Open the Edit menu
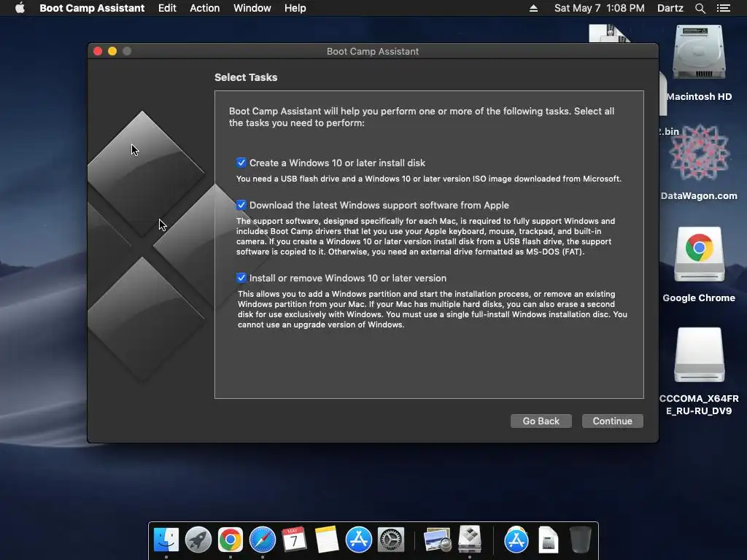The height and width of the screenshot is (560, 747). click(167, 8)
